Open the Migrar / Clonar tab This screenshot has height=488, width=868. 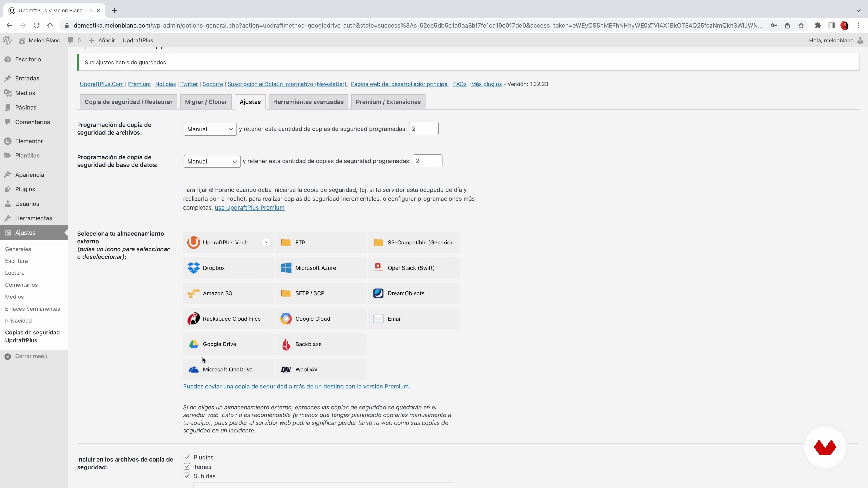[206, 102]
